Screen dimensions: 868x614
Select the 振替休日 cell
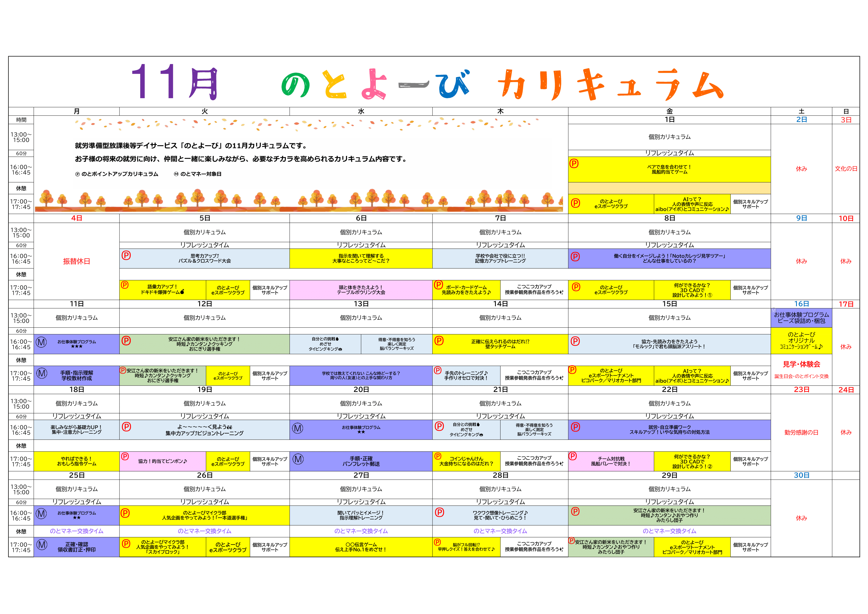(x=77, y=262)
